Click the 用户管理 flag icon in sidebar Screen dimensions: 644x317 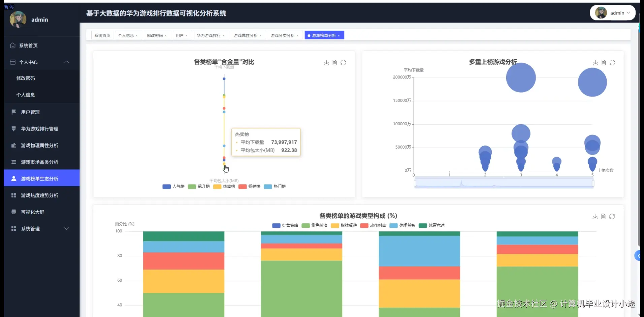click(13, 112)
